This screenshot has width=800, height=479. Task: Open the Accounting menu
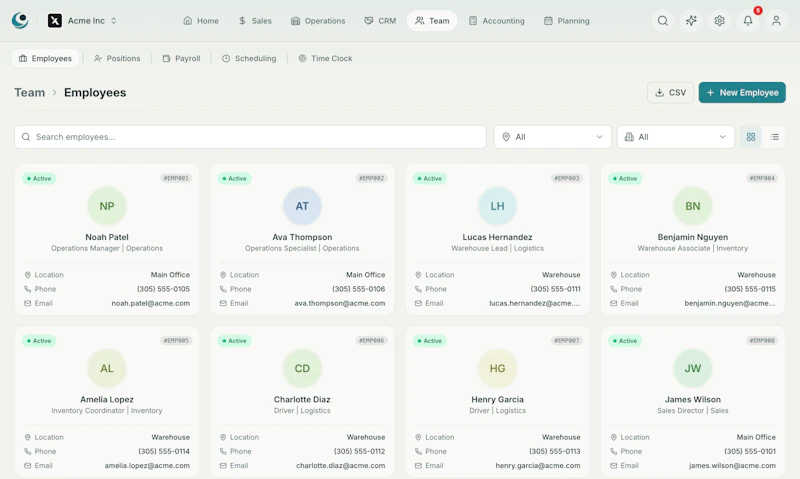tap(496, 21)
